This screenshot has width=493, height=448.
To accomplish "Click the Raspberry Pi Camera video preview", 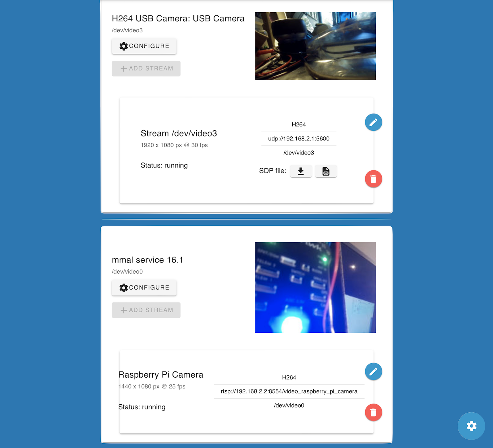I will point(315,287).
